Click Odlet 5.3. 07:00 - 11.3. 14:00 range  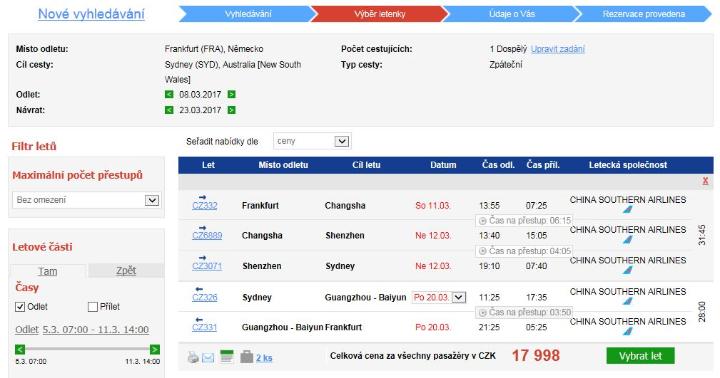click(82, 329)
